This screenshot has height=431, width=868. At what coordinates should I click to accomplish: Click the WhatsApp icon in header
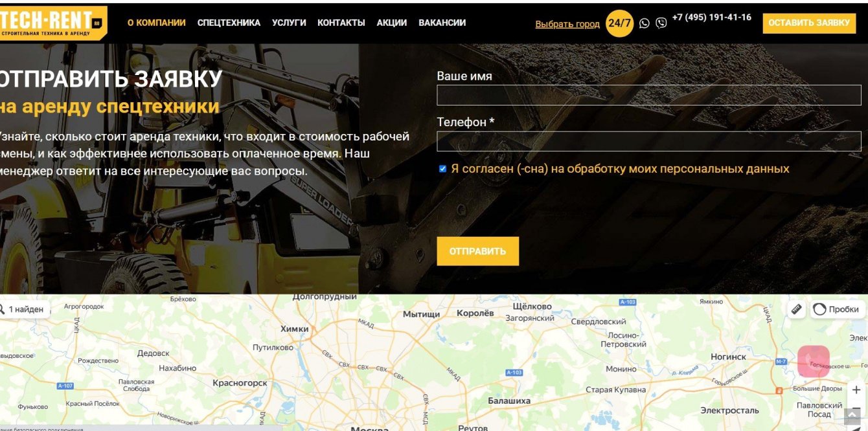[644, 23]
